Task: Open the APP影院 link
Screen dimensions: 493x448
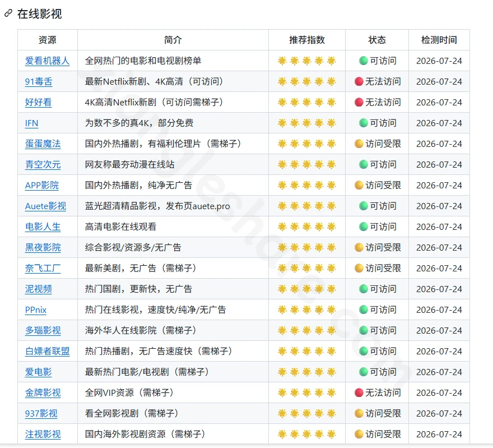Action: (42, 185)
